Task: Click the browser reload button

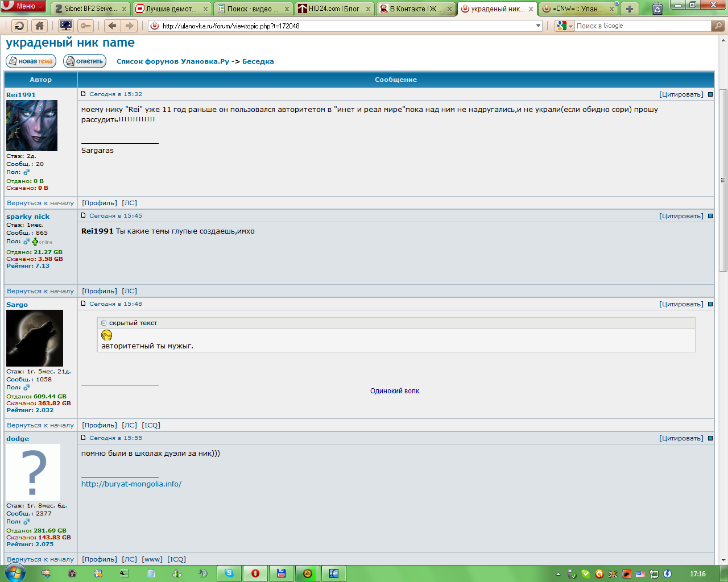Action: pos(19,26)
